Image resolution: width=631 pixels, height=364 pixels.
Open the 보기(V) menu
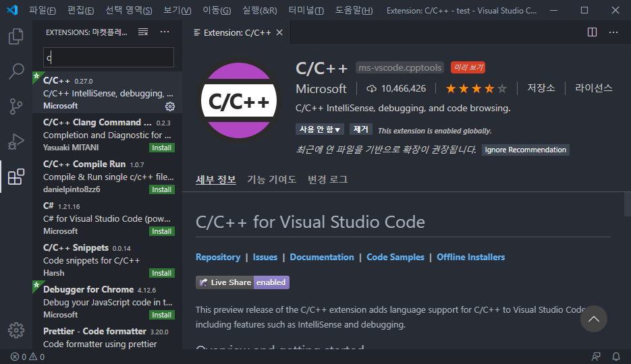(x=177, y=10)
